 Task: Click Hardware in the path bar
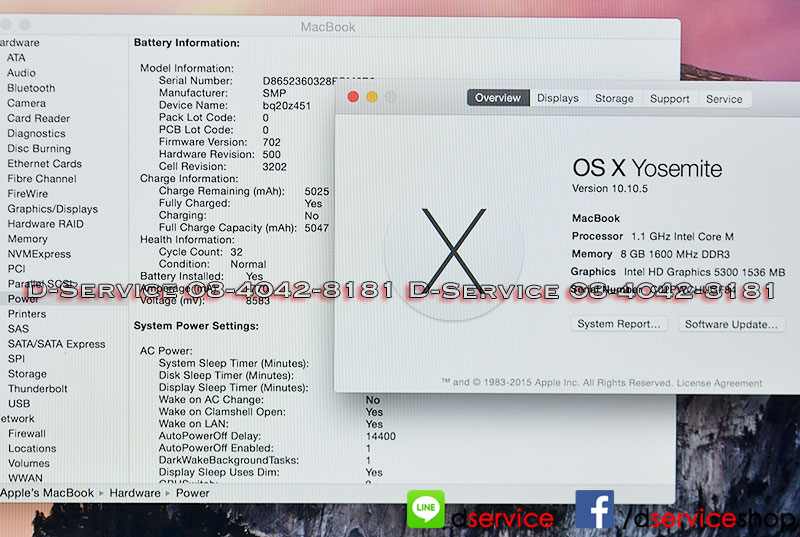point(135,493)
